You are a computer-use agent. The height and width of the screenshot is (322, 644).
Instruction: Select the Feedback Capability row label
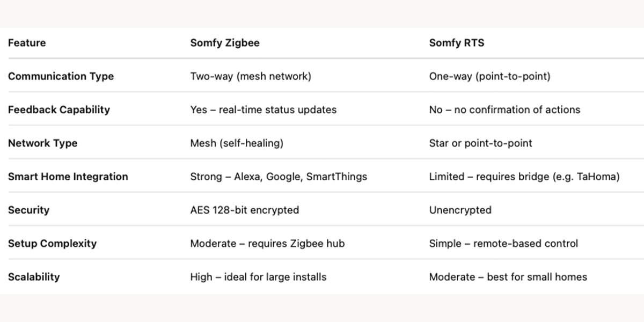[59, 109]
